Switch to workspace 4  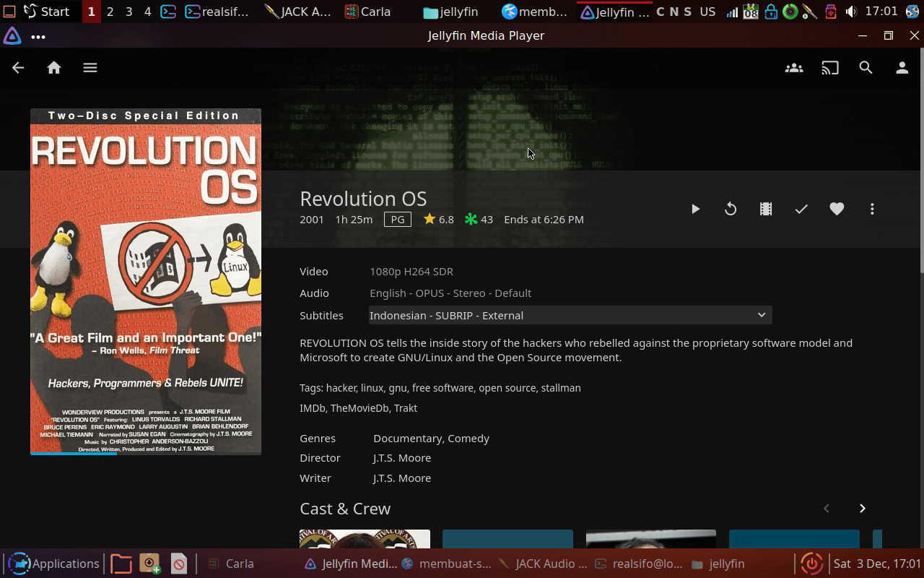(x=147, y=12)
